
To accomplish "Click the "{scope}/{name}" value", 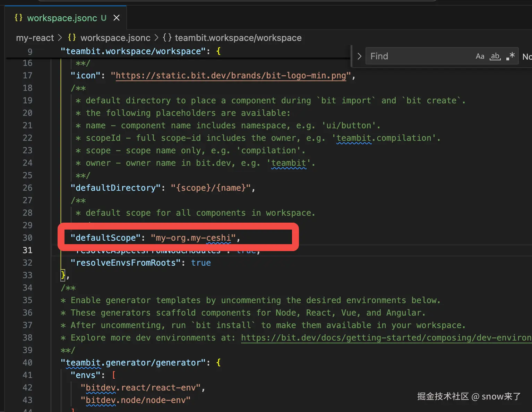I will pyautogui.click(x=211, y=188).
